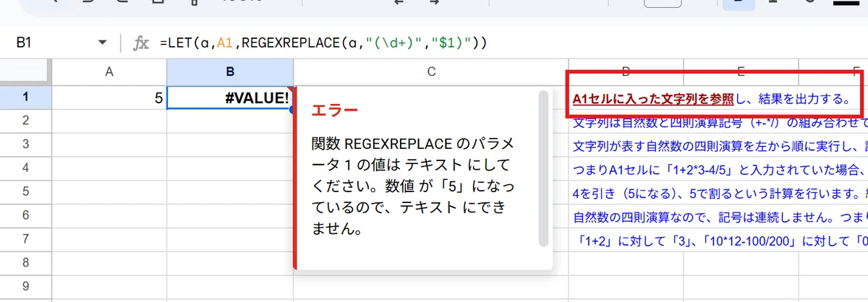Select row 3 header
This screenshot has height=302, width=868.
pos(26,144)
